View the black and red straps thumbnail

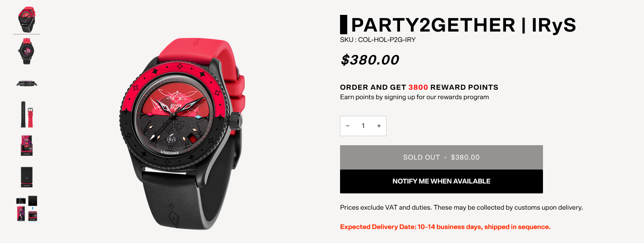(x=27, y=114)
